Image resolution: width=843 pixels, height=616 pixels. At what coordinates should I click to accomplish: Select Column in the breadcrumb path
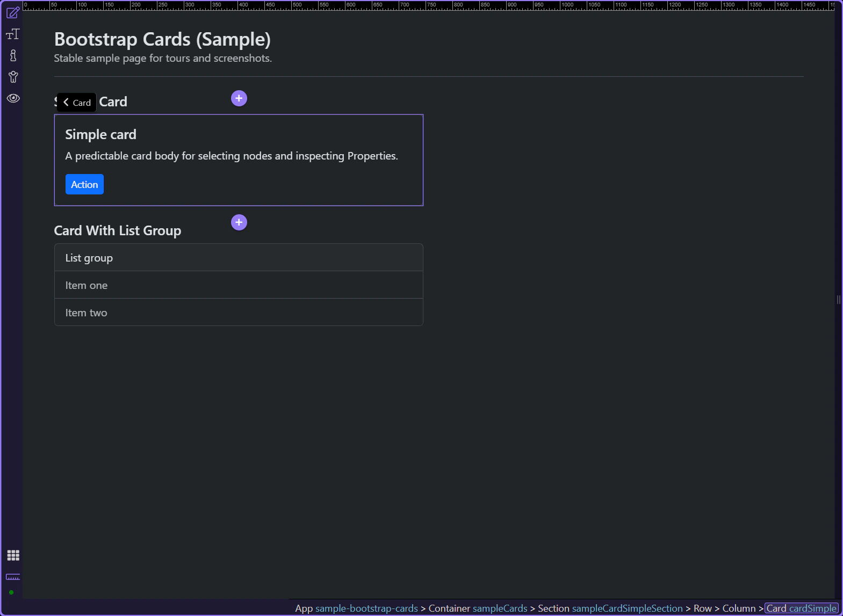click(x=739, y=608)
